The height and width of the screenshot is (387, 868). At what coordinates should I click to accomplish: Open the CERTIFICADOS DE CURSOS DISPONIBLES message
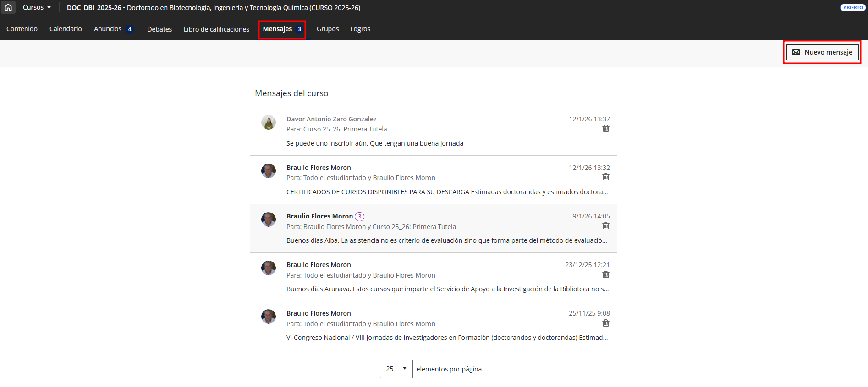(x=446, y=192)
